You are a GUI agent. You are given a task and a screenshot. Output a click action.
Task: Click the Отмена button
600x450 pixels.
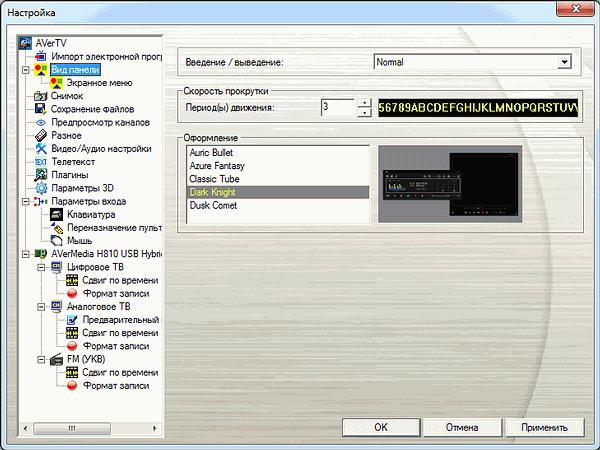click(x=462, y=427)
